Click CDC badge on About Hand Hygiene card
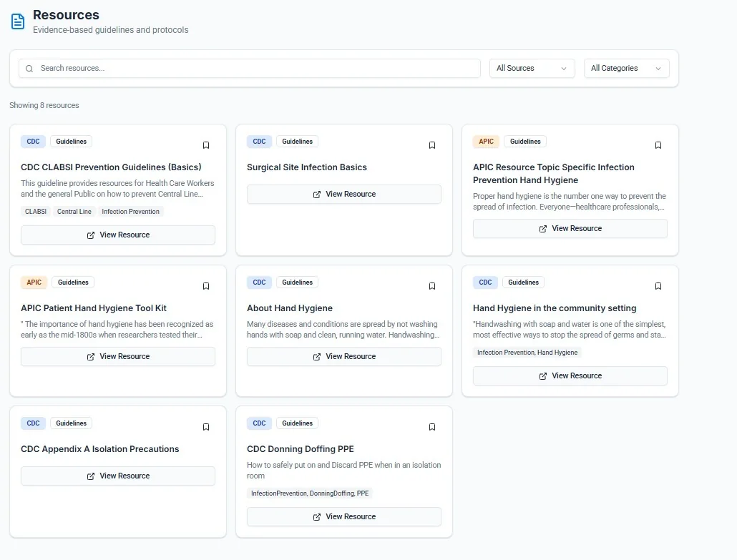This screenshot has height=560, width=737. click(260, 283)
